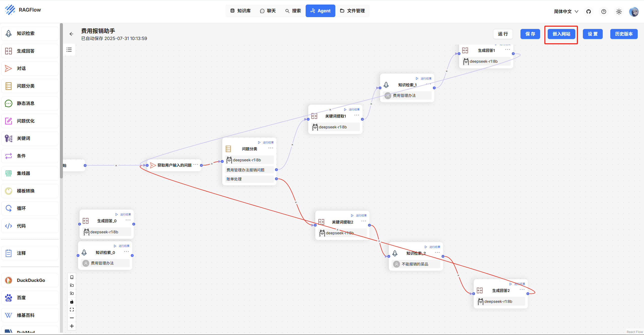
Task: Select the 代码 component icon
Action: pyautogui.click(x=8, y=226)
